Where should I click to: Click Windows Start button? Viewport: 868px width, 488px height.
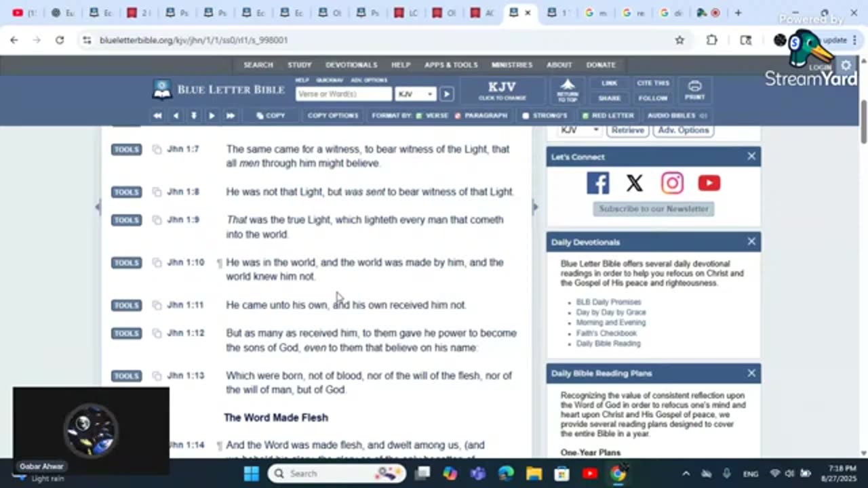[252, 473]
